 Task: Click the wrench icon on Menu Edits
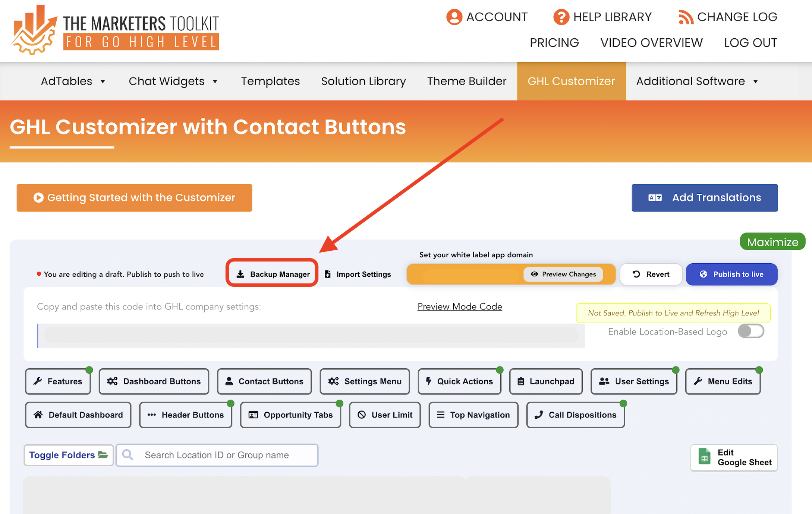point(698,381)
